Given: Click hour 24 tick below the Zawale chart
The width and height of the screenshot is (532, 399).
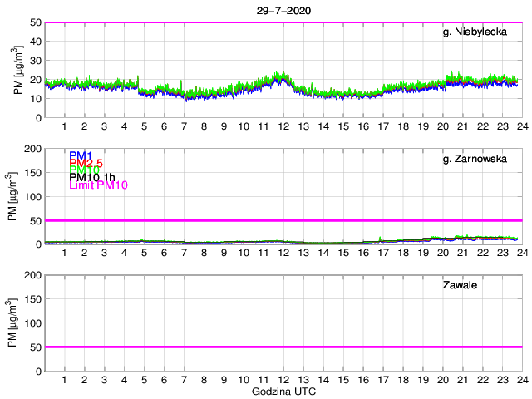Looking at the screenshot, I should (521, 379).
